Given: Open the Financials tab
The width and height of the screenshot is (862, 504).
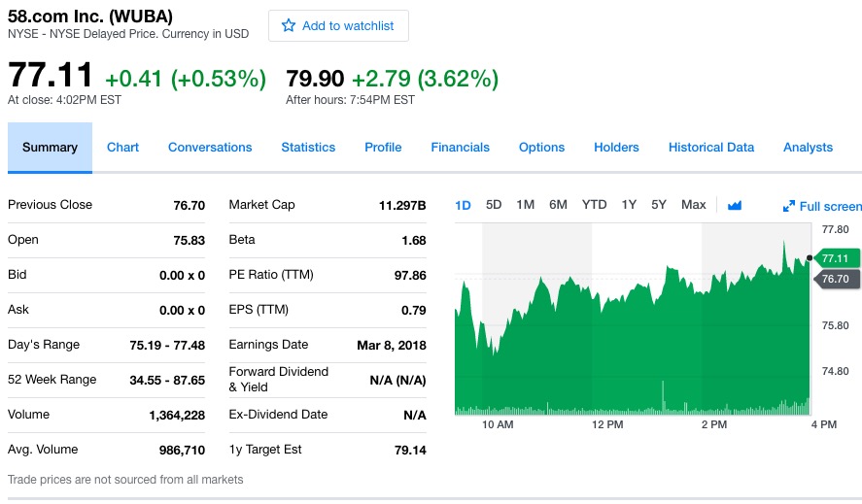Looking at the screenshot, I should coord(460,148).
